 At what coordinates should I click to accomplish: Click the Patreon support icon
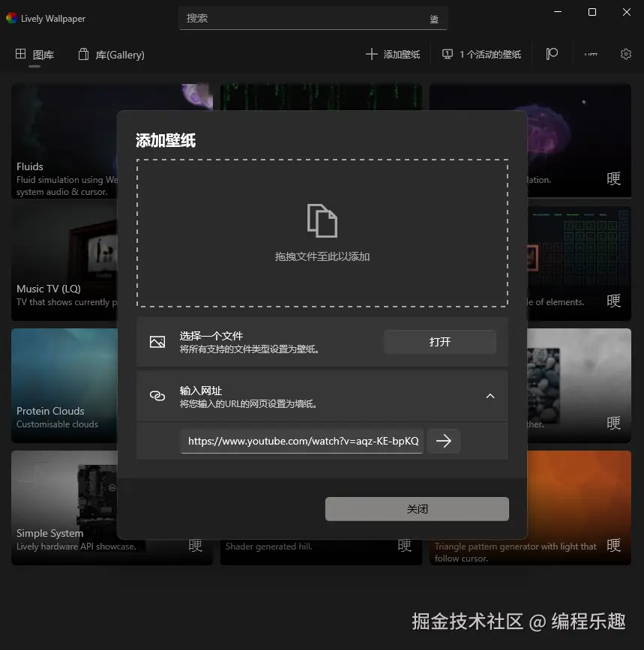pos(553,54)
